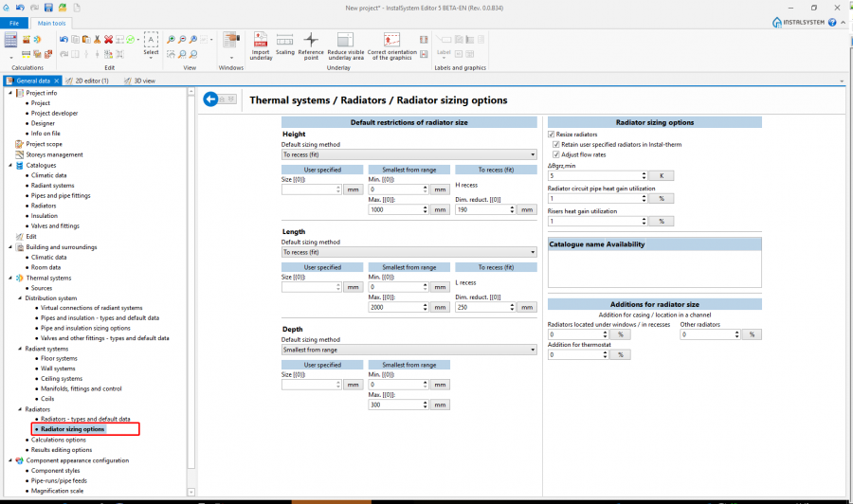The width and height of the screenshot is (853, 504).
Task: Toggle Retain user specified radiators checkbox
Action: pyautogui.click(x=556, y=144)
